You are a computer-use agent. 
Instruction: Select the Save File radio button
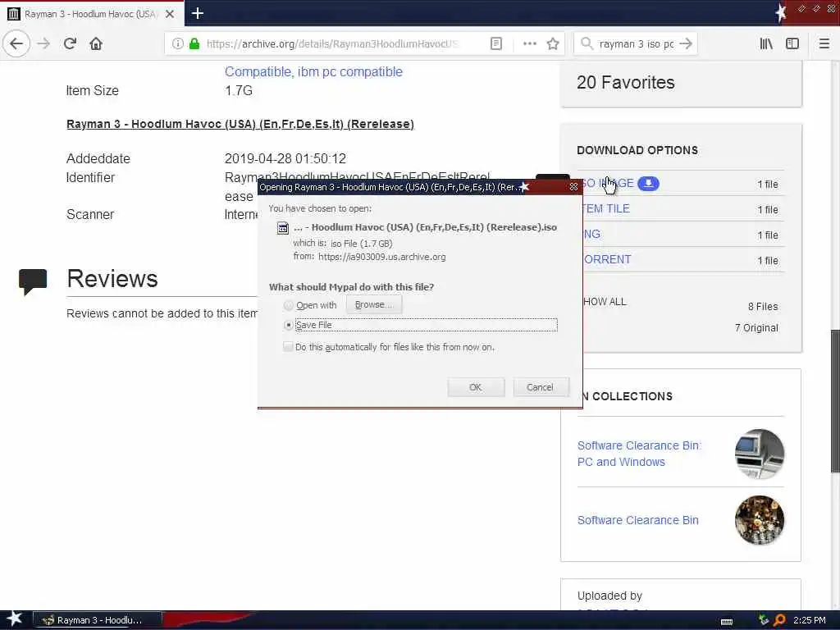click(288, 325)
